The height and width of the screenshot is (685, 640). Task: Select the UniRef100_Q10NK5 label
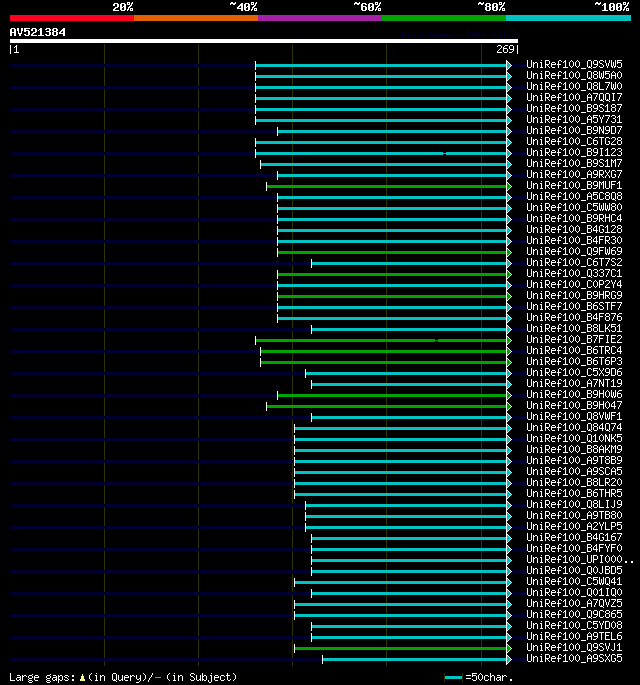pyautogui.click(x=574, y=438)
